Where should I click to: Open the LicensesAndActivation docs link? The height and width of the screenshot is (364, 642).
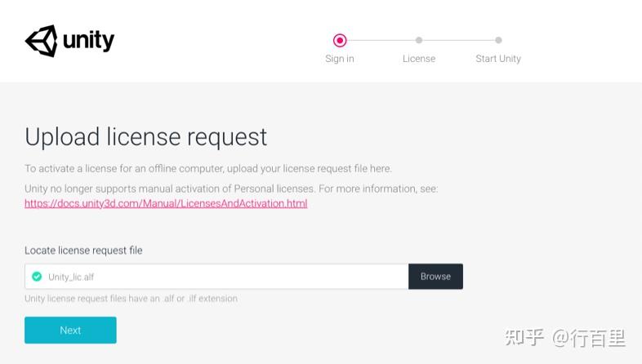coord(166,203)
